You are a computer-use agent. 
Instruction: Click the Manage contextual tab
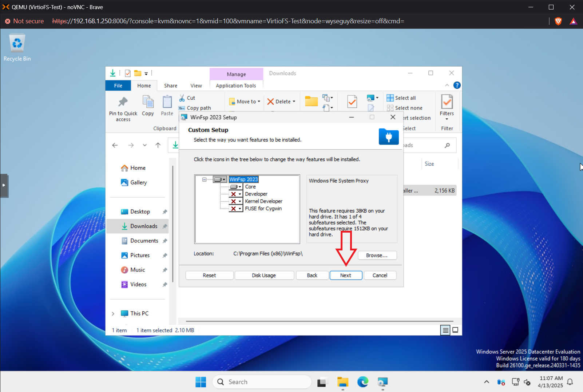click(237, 74)
